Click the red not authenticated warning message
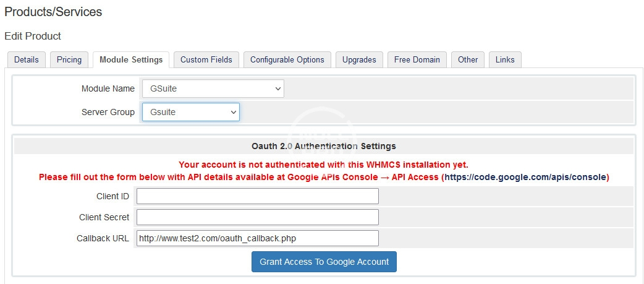The width and height of the screenshot is (644, 284). coord(323,165)
